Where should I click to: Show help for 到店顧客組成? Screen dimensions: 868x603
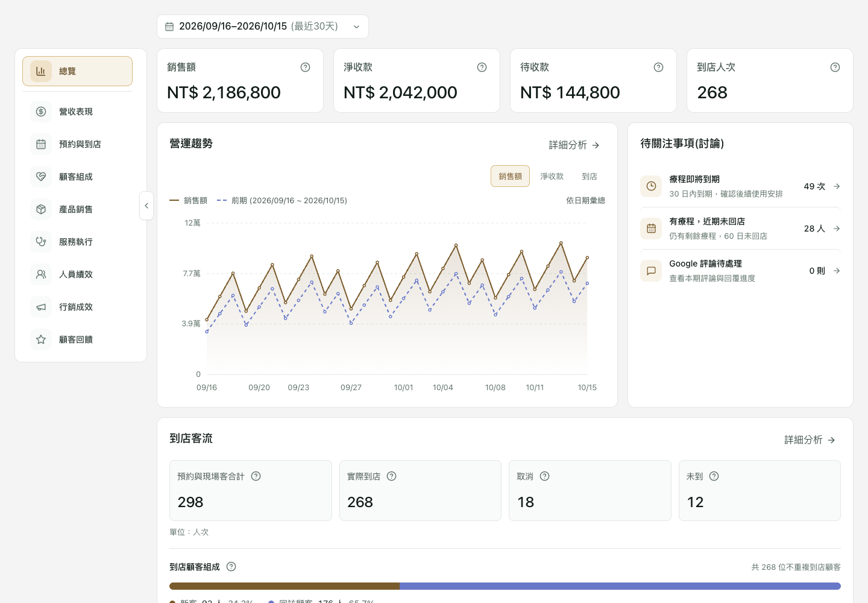(231, 567)
